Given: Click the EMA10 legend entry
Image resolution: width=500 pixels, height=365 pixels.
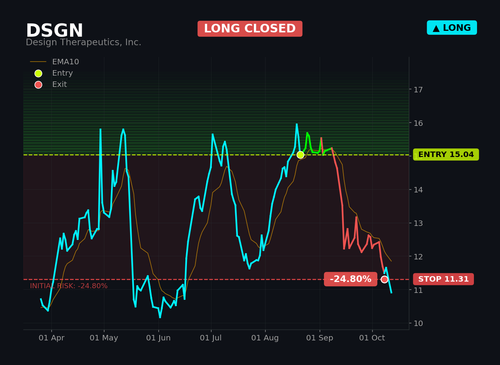Looking at the screenshot, I should pyautogui.click(x=55, y=62).
